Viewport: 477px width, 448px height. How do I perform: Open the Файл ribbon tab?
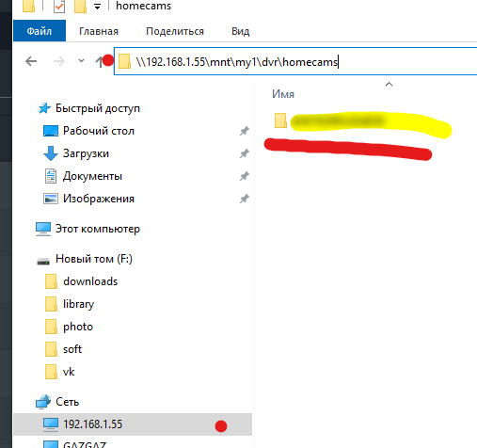coord(40,31)
